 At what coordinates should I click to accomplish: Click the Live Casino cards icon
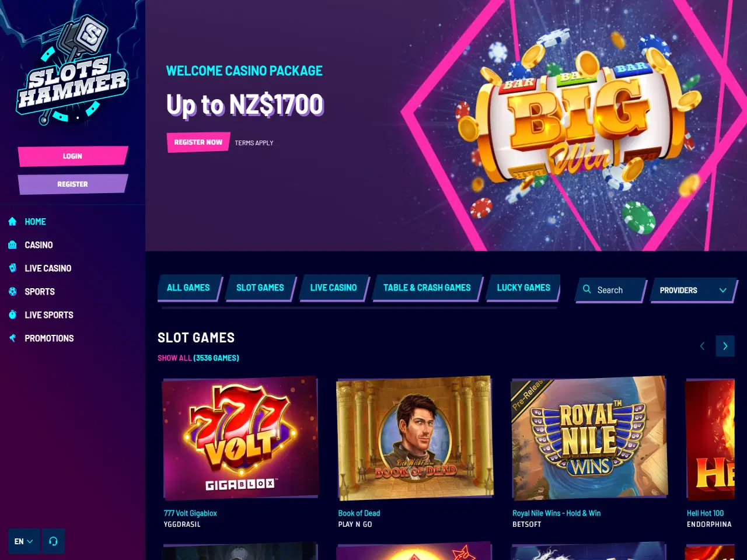tap(12, 268)
